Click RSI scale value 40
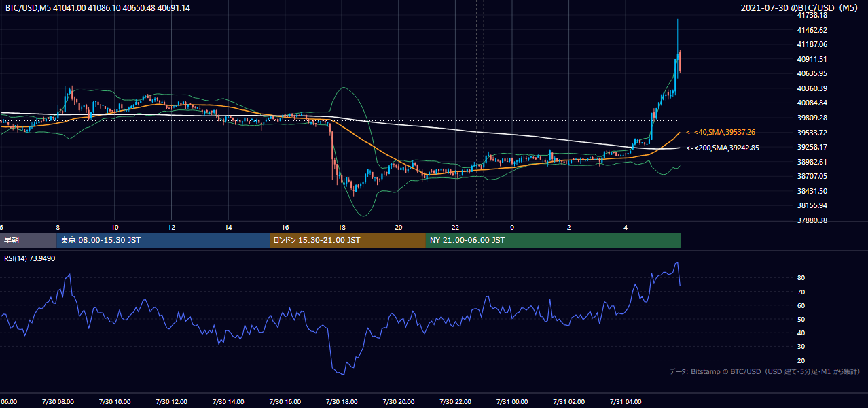This screenshot has height=408, width=868. point(801,333)
